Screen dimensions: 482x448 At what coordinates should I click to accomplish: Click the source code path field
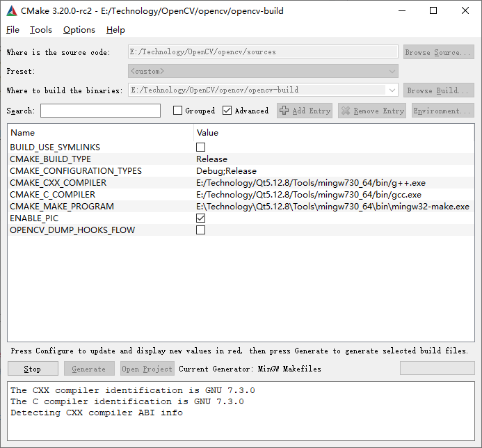click(263, 51)
